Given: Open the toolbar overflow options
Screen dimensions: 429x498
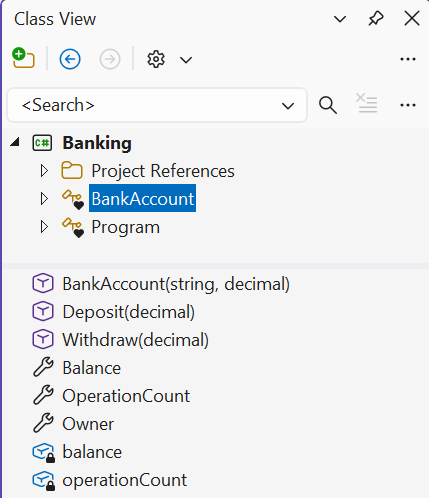Looking at the screenshot, I should (x=408, y=59).
